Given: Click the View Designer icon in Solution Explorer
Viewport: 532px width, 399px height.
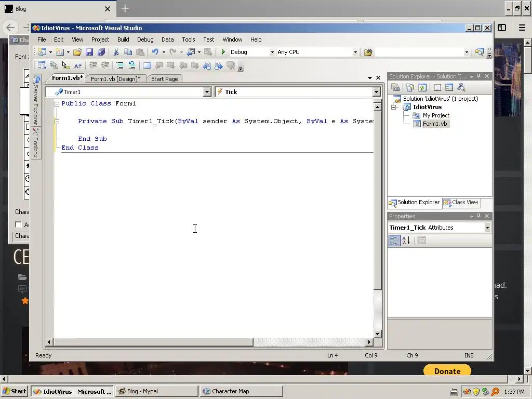Looking at the screenshot, I should coord(449,87).
